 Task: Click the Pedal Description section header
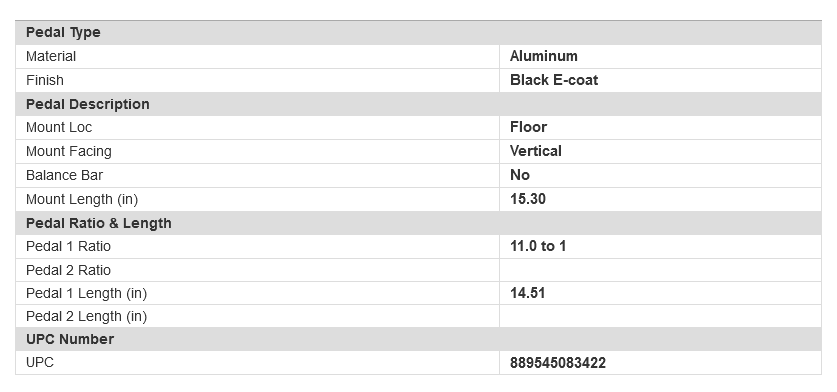pos(88,104)
